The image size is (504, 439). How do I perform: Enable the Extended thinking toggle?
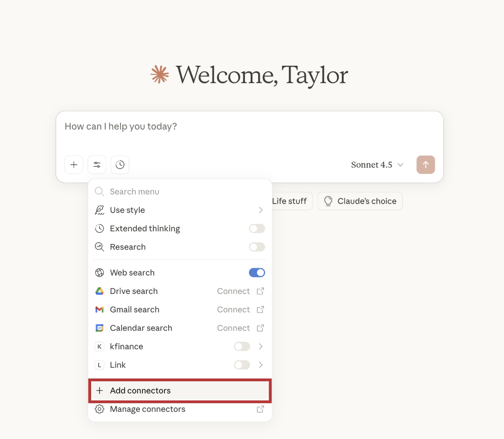click(x=257, y=229)
